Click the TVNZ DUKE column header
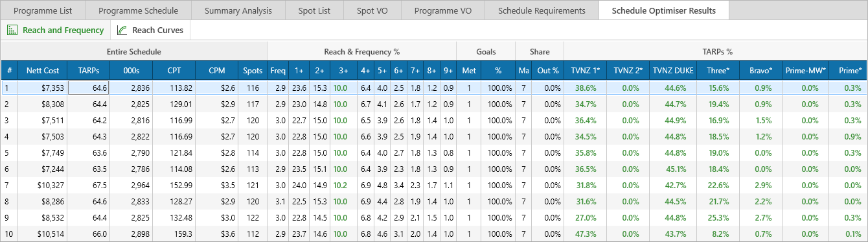This screenshot has width=868, height=242. click(x=672, y=71)
